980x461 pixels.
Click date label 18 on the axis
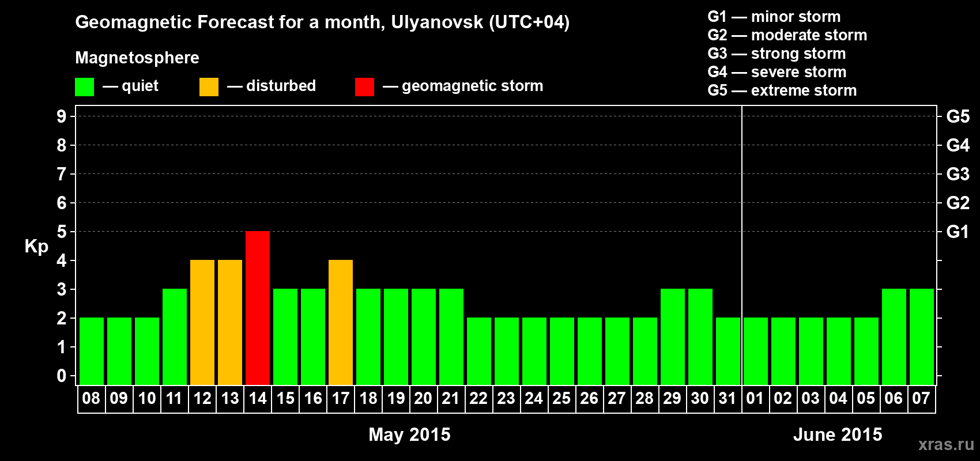(368, 398)
